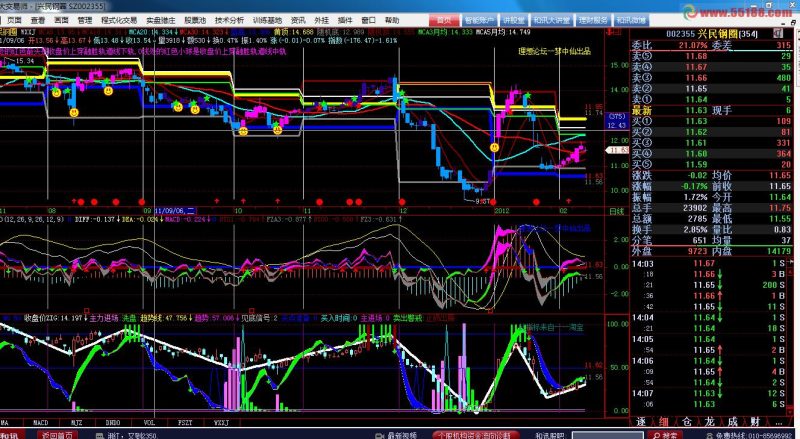Select the 逐 tab in quote panel
The image size is (800, 439).
click(641, 422)
